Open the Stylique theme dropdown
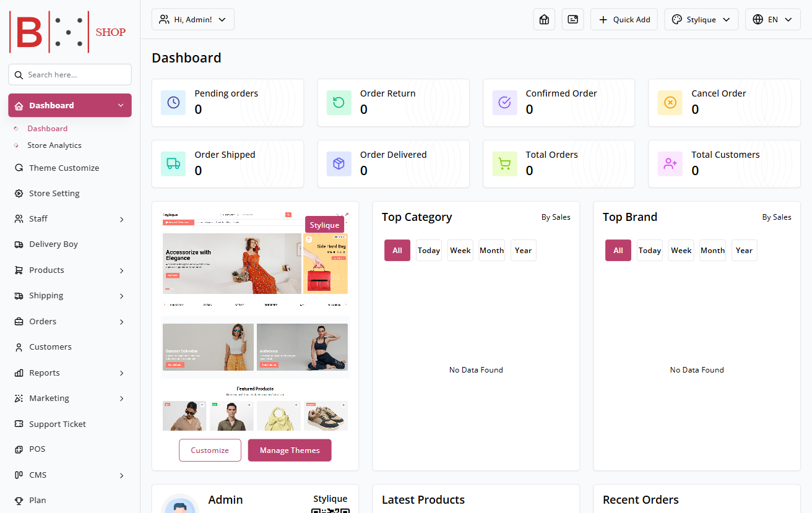This screenshot has width=812, height=513. (x=701, y=19)
